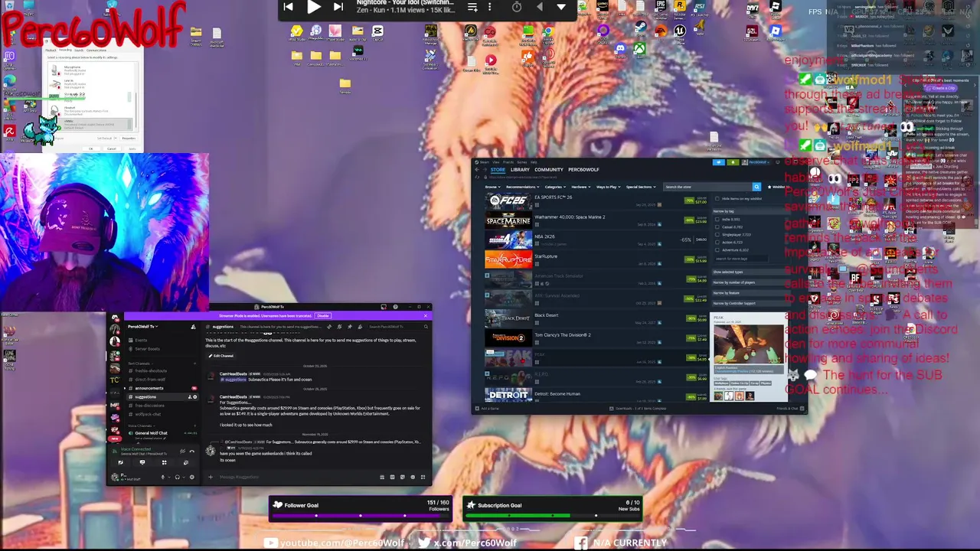This screenshot has height=551, width=980.
Task: Open Events in Discord sidebar
Action: pyautogui.click(x=141, y=341)
